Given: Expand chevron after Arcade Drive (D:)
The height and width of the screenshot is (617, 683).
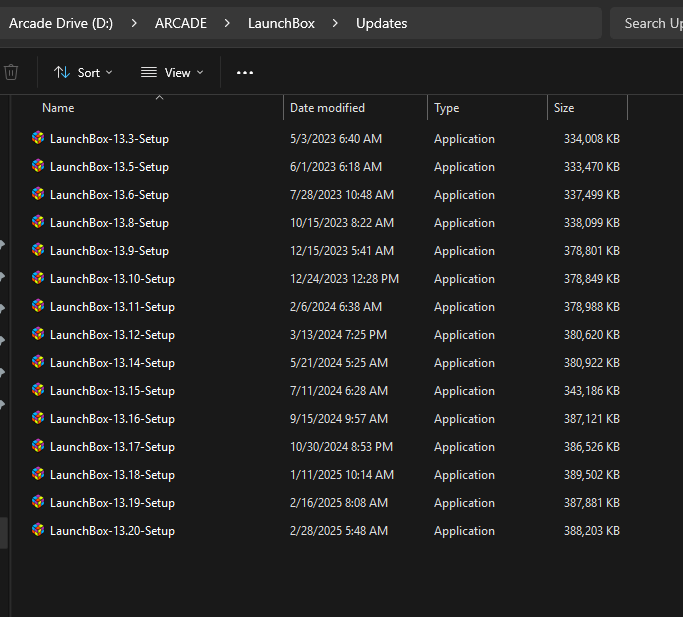Looking at the screenshot, I should [x=134, y=23].
